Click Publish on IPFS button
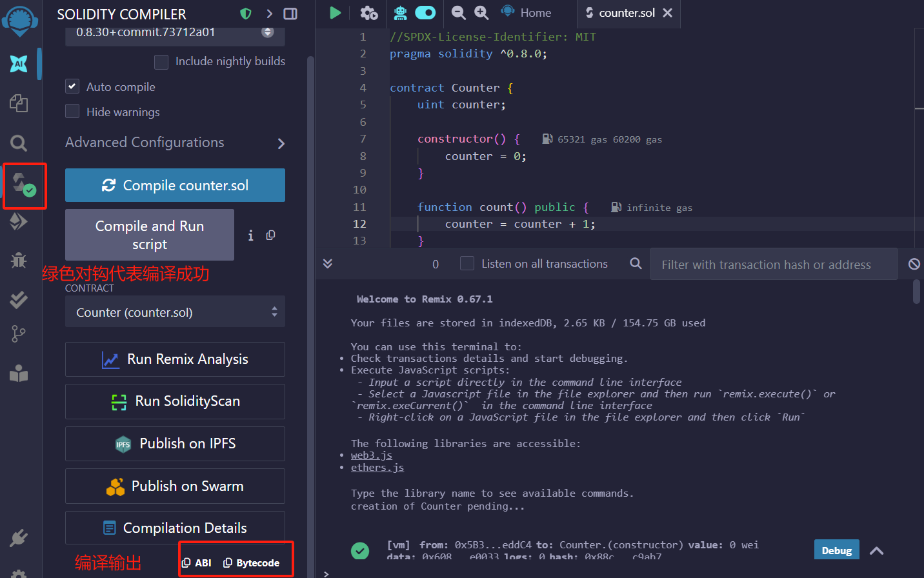This screenshot has height=578, width=924. tap(175, 444)
